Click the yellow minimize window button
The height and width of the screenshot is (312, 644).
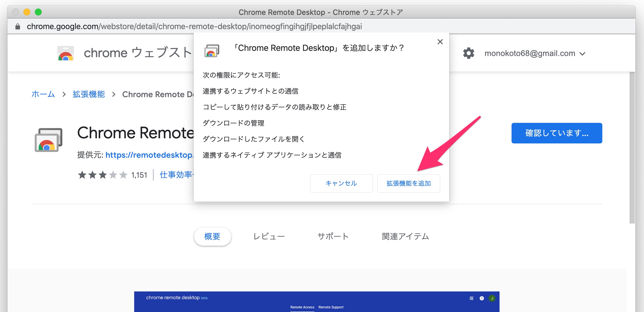[27, 12]
